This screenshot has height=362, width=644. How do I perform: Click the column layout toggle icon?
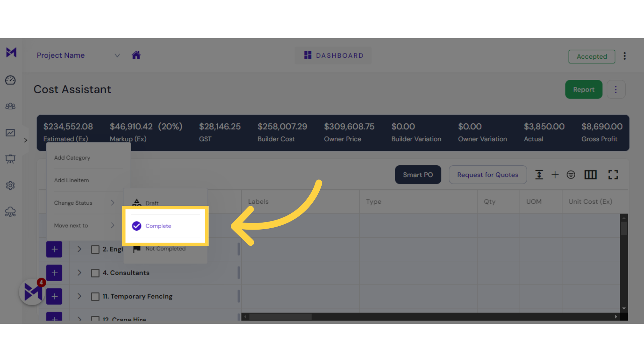[591, 175]
